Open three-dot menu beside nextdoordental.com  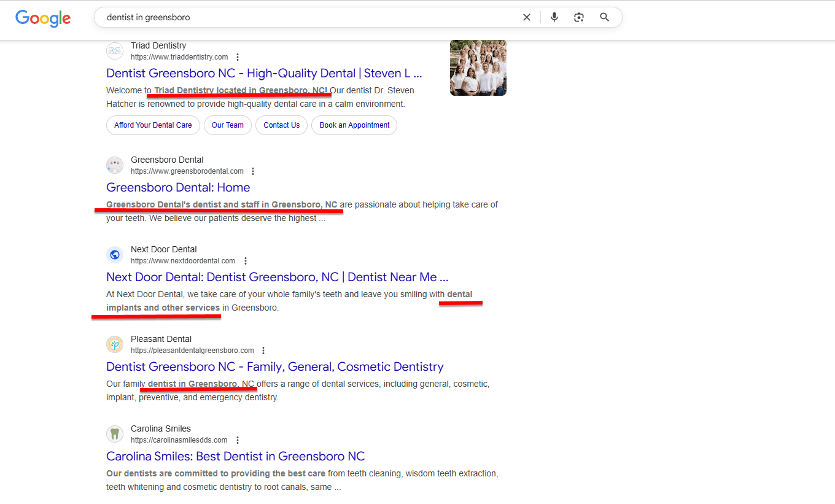(x=245, y=261)
